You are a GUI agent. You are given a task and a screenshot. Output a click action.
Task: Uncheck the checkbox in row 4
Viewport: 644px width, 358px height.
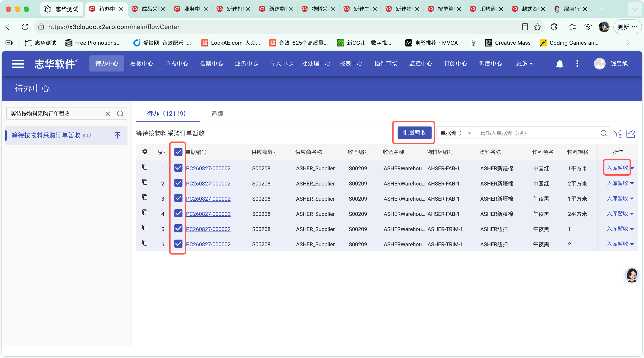[178, 213]
